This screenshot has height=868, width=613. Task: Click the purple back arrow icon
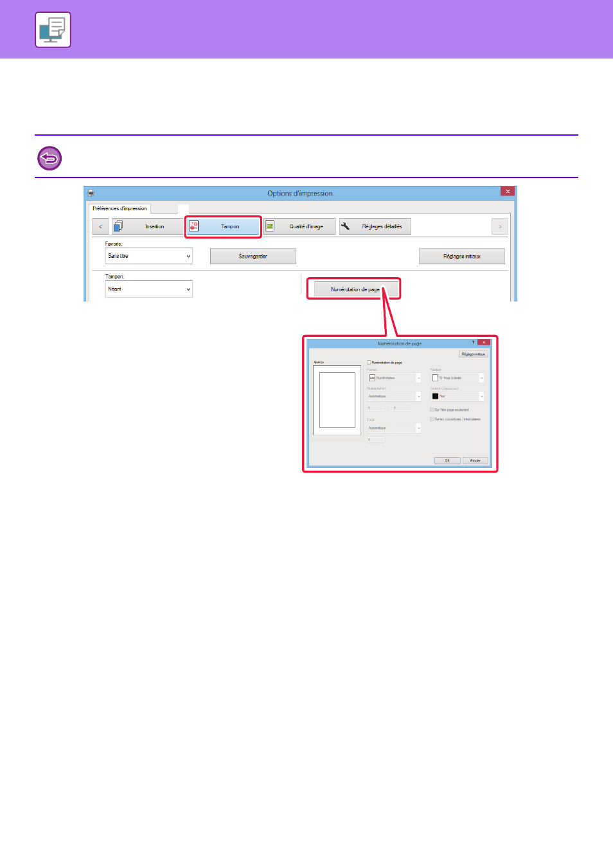(x=49, y=158)
